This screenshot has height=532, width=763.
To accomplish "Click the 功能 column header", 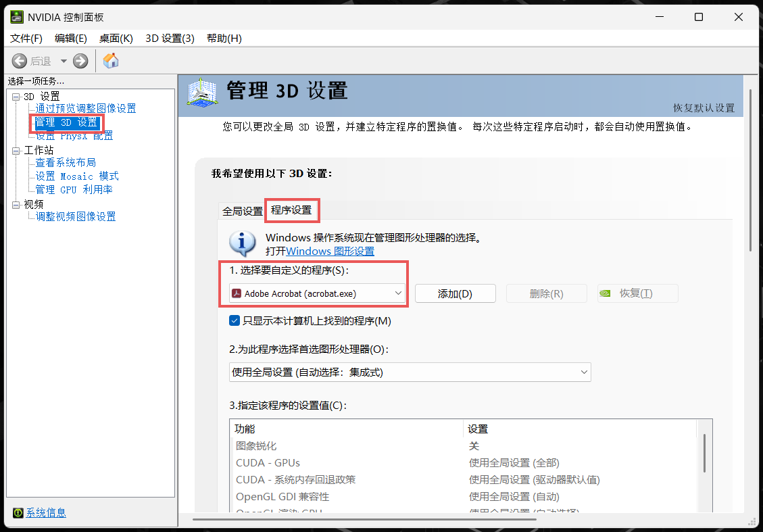I will [x=346, y=429].
